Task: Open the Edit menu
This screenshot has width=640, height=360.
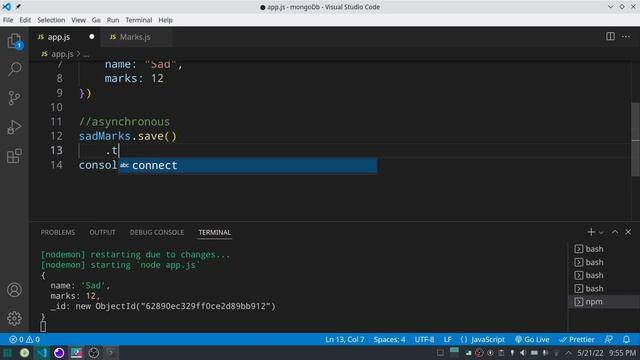Action: (x=25, y=20)
